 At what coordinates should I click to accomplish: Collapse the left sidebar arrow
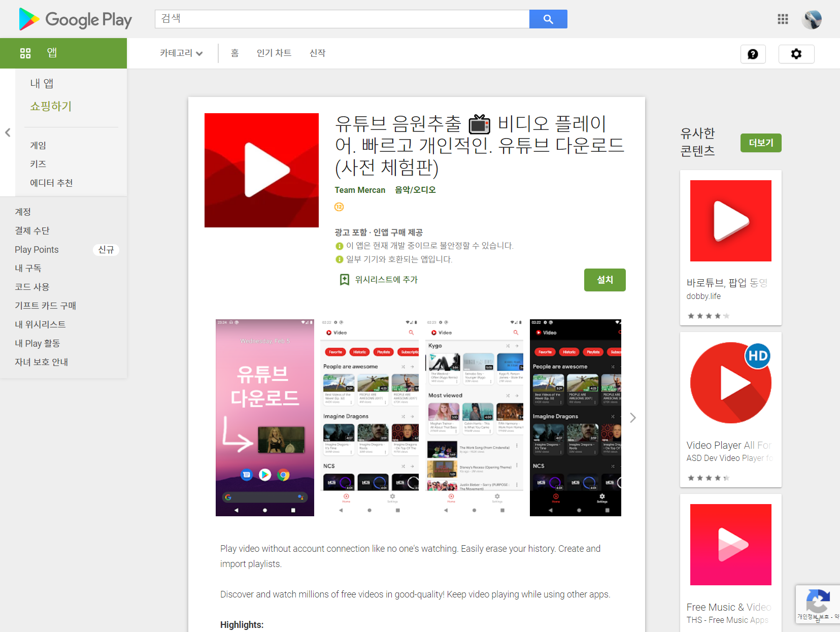click(x=8, y=132)
